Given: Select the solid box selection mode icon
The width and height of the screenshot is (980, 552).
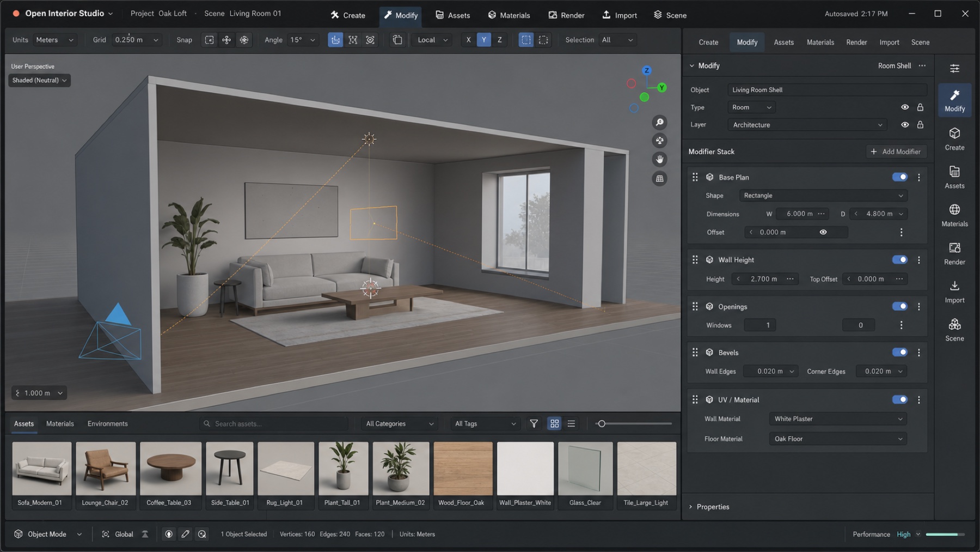Looking at the screenshot, I should (526, 40).
